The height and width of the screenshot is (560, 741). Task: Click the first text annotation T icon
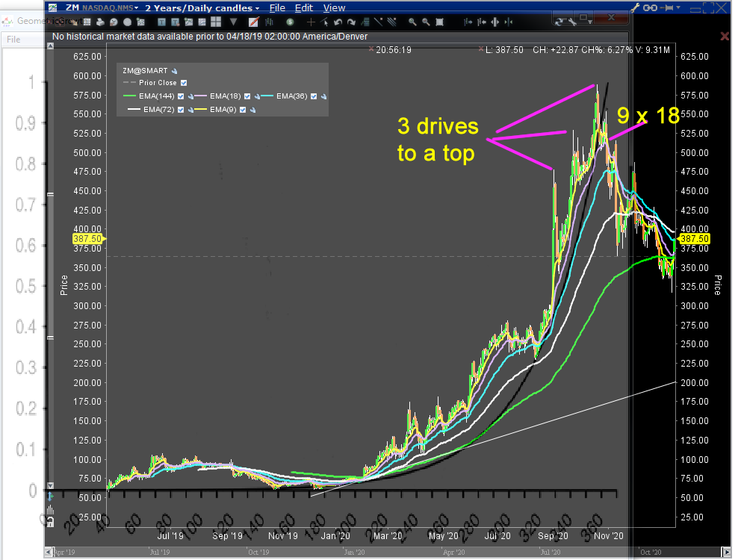[161, 22]
